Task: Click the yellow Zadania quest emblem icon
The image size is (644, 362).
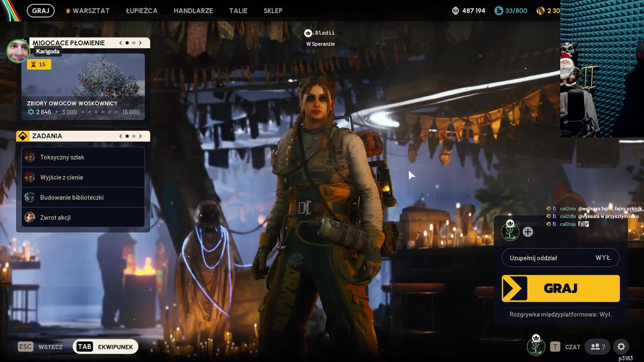Action: 23,136
